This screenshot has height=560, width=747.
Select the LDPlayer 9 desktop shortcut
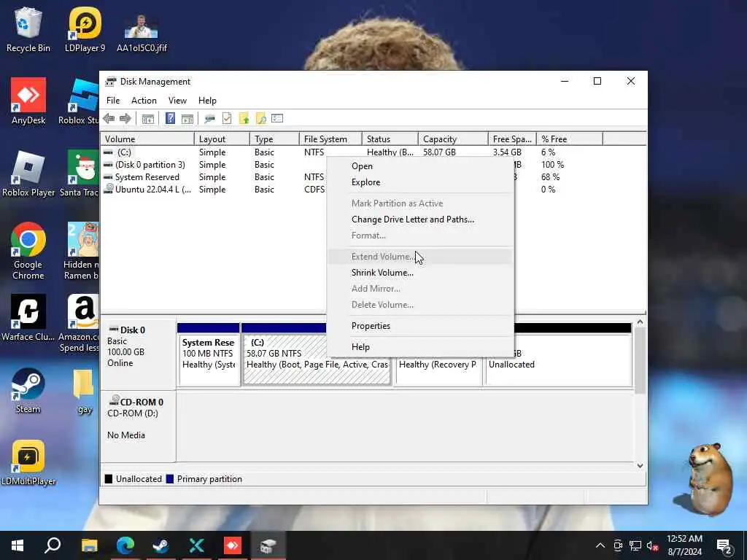(85, 29)
